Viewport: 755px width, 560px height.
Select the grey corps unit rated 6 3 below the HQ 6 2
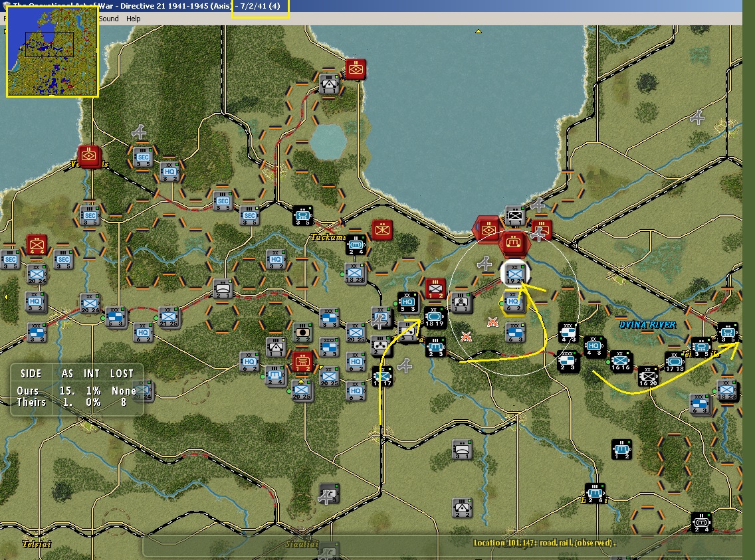(515, 332)
